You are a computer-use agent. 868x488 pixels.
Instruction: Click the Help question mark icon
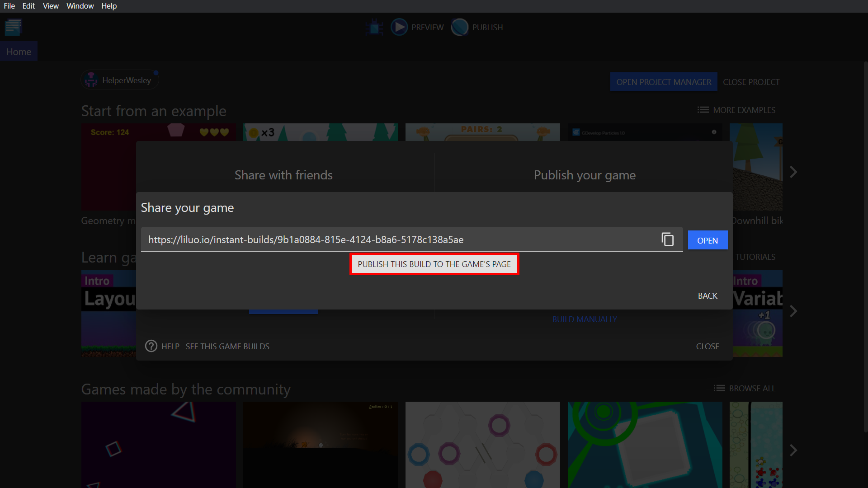point(151,346)
